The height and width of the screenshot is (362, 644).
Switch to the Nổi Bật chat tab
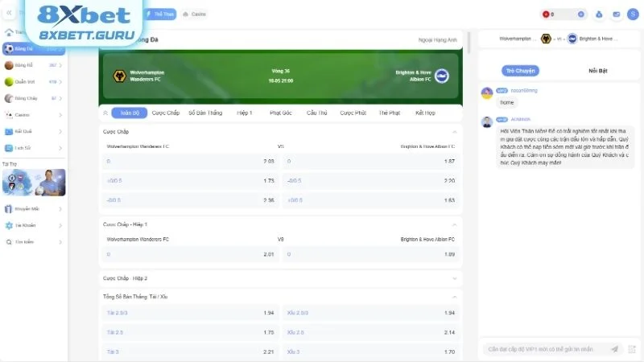(x=598, y=71)
